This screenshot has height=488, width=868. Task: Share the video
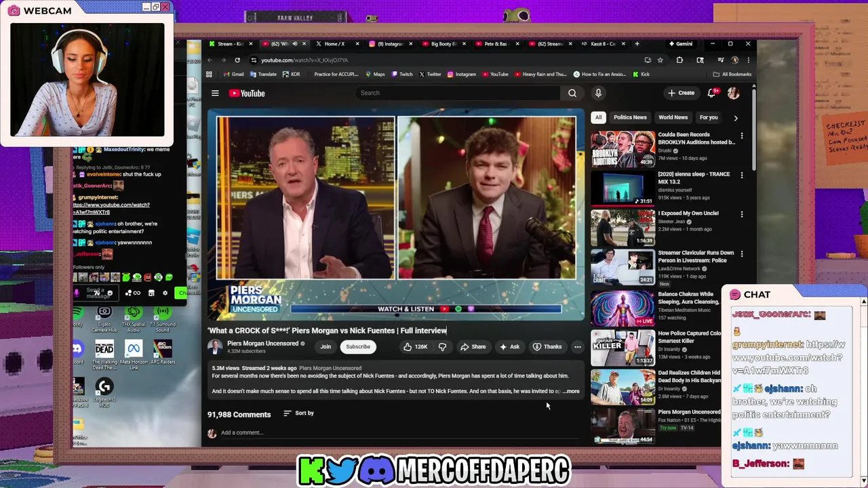(x=473, y=347)
